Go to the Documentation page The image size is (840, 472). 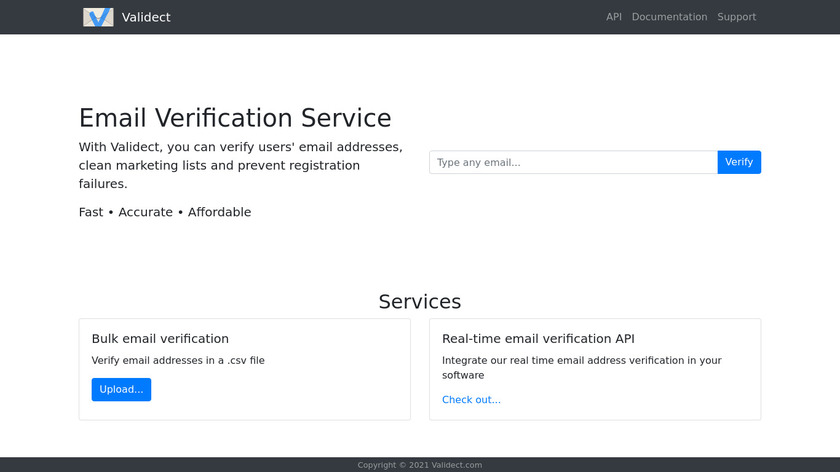click(669, 17)
